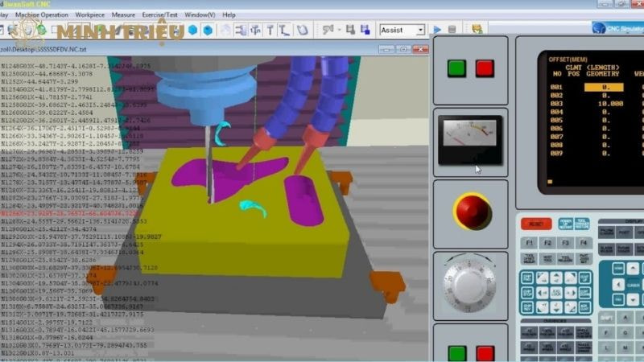Open the Assist dropdown in the toolbar
Viewport: 644px width, 362px height.
click(402, 30)
